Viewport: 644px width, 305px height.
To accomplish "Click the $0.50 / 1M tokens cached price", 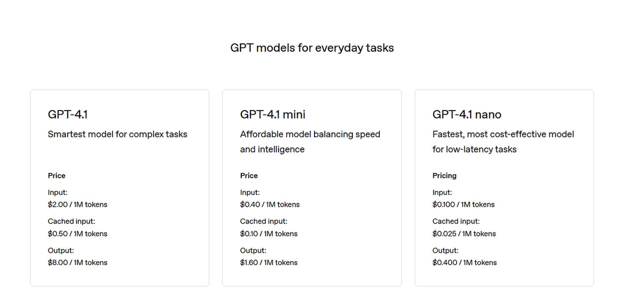I will pos(77,233).
